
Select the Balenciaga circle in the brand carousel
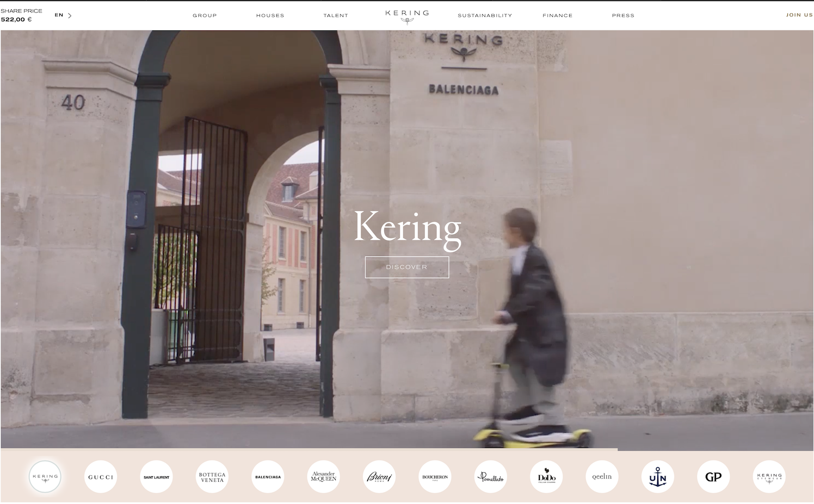pyautogui.click(x=268, y=477)
